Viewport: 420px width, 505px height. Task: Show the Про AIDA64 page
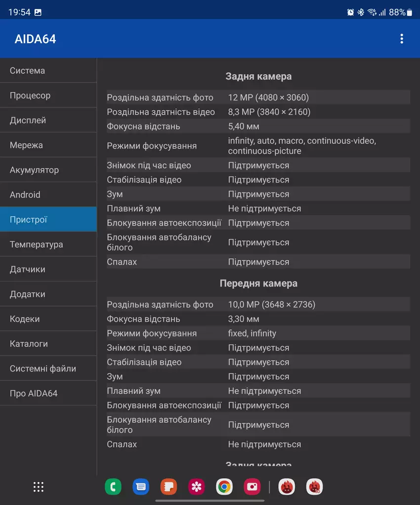point(48,394)
